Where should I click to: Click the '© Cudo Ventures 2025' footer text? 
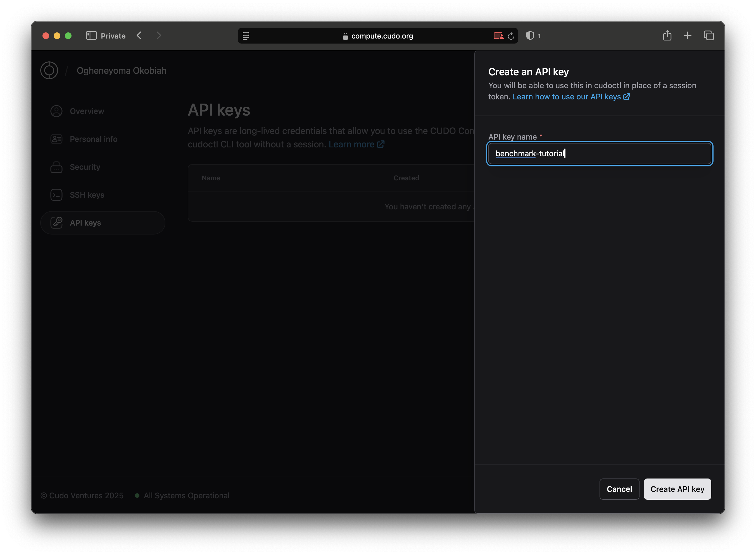coord(82,496)
